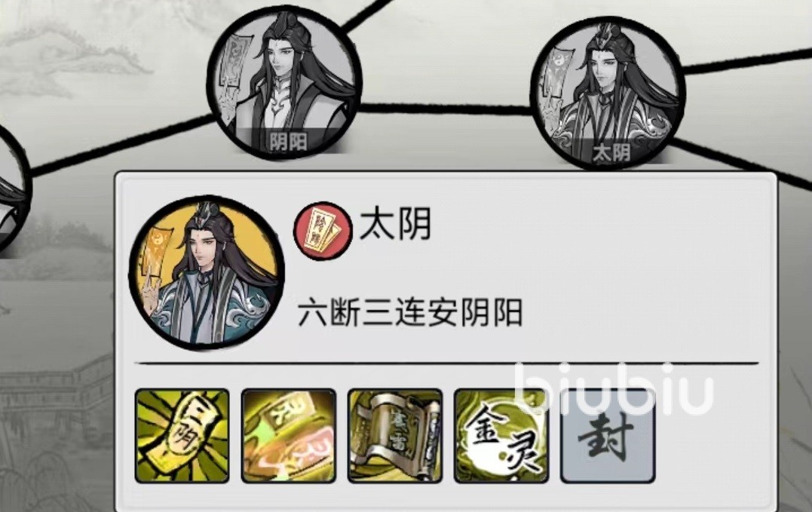Screen dimensions: 812x512
Task: Click the 太阴 title text in panel
Action: point(395,224)
